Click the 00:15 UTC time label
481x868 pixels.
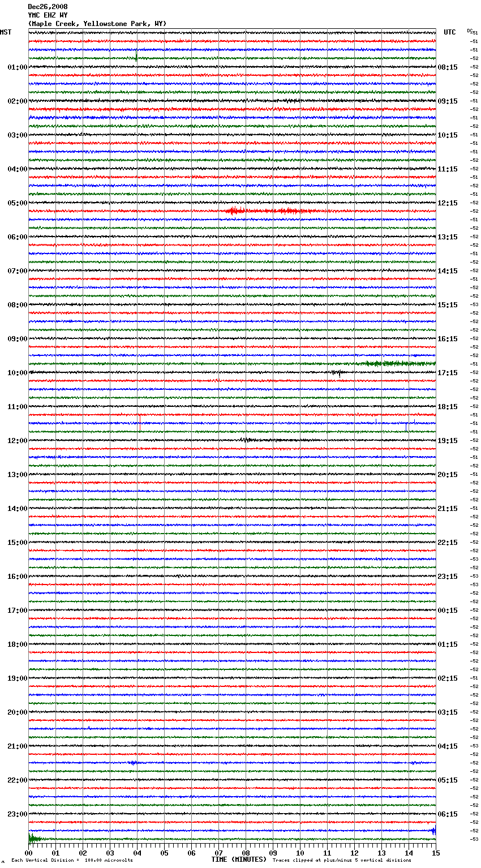[448, 611]
